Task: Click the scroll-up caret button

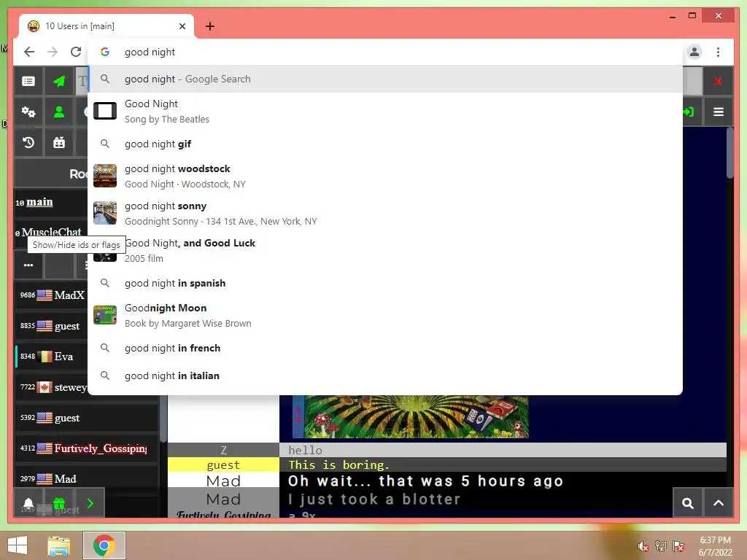Action: click(x=719, y=503)
